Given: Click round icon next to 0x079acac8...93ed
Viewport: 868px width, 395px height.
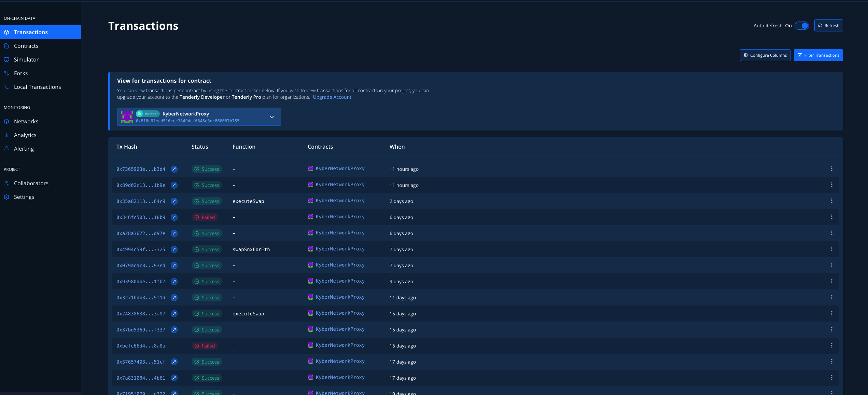Looking at the screenshot, I should pyautogui.click(x=174, y=265).
